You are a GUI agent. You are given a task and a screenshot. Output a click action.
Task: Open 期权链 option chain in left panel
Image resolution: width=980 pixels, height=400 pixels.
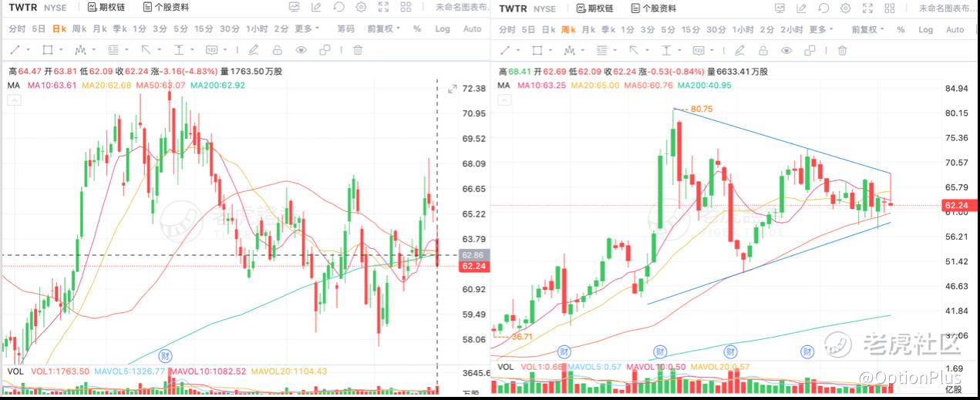(106, 8)
